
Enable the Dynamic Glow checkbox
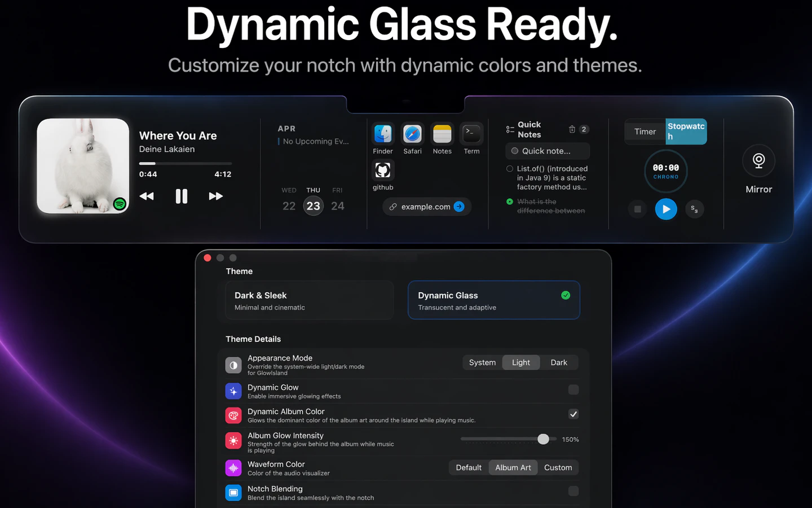pos(573,389)
